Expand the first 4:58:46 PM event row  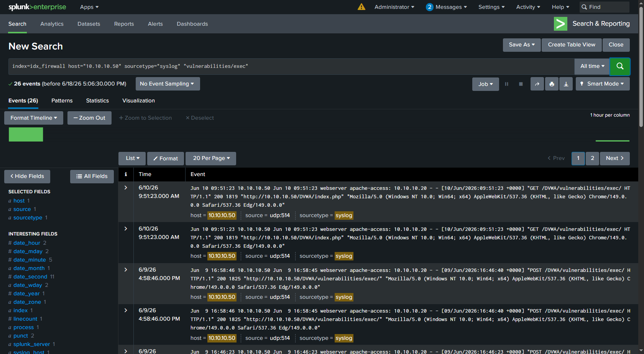point(126,270)
